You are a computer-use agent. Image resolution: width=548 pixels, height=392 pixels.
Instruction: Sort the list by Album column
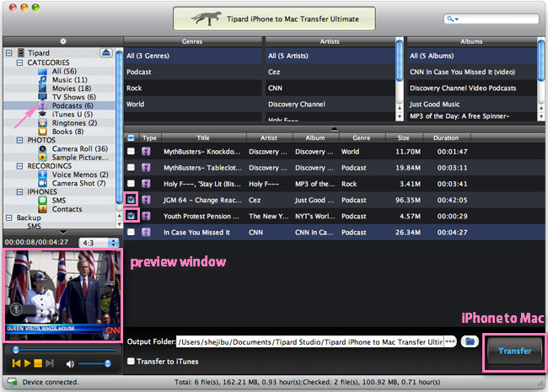point(315,137)
